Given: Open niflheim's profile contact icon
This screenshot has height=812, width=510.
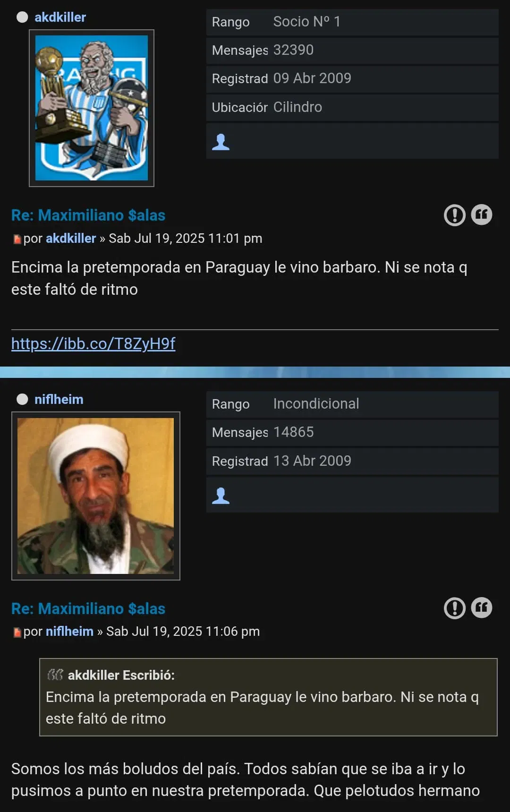Looking at the screenshot, I should (221, 496).
